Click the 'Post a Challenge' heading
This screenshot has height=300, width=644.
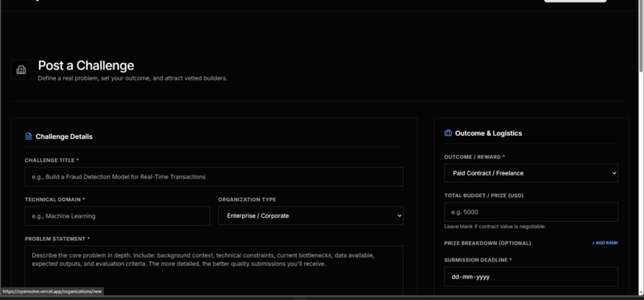[x=86, y=65]
